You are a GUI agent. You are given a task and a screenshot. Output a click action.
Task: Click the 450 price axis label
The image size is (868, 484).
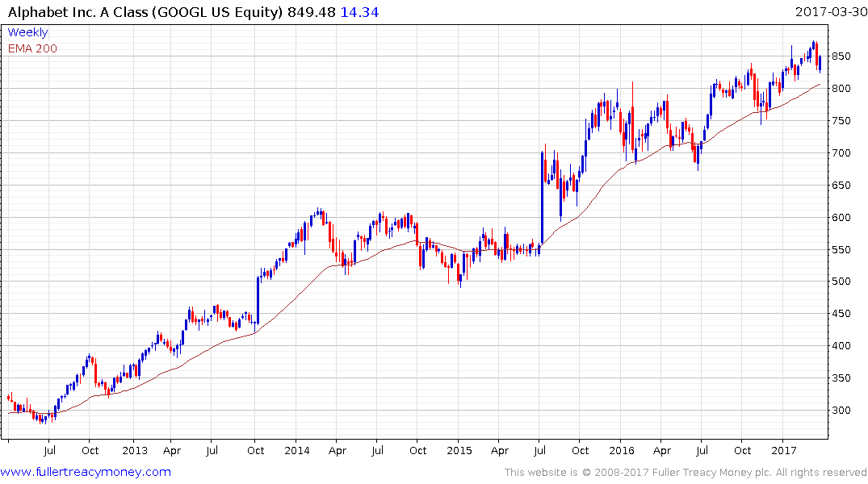(841, 314)
